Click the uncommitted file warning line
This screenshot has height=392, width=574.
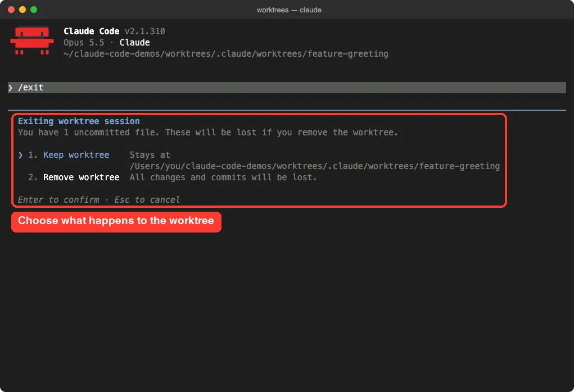[x=208, y=133]
